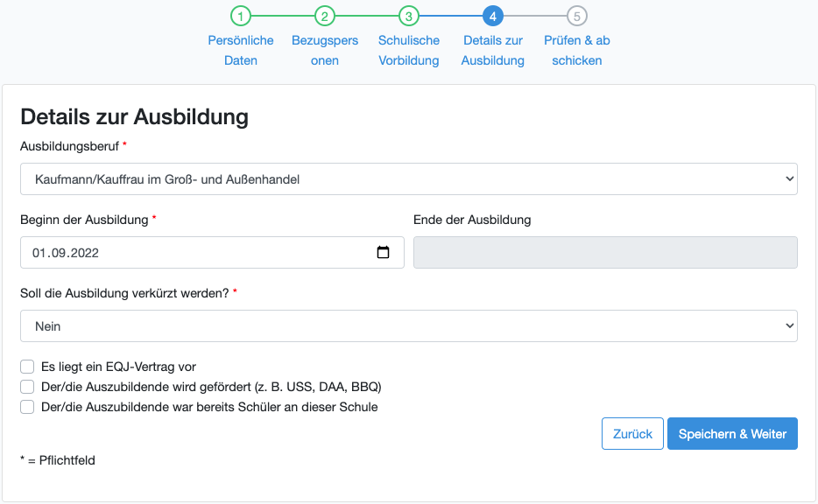818x504 pixels.
Task: Click the step 1 circle in progress bar
Action: tap(241, 16)
